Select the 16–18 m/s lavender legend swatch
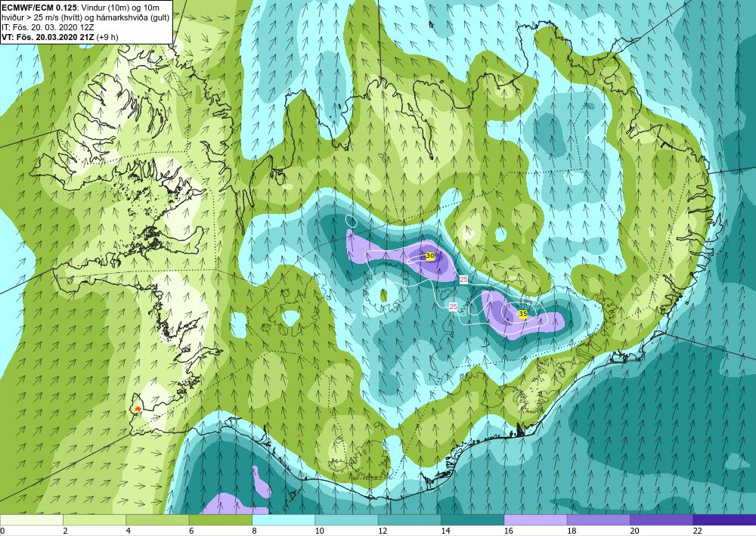Viewport: 756px width, 536px height. click(x=535, y=519)
